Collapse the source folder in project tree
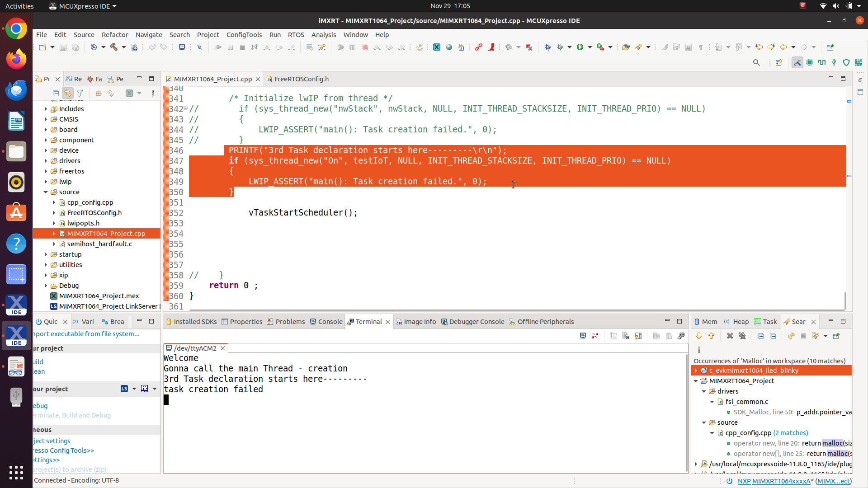 (46, 192)
